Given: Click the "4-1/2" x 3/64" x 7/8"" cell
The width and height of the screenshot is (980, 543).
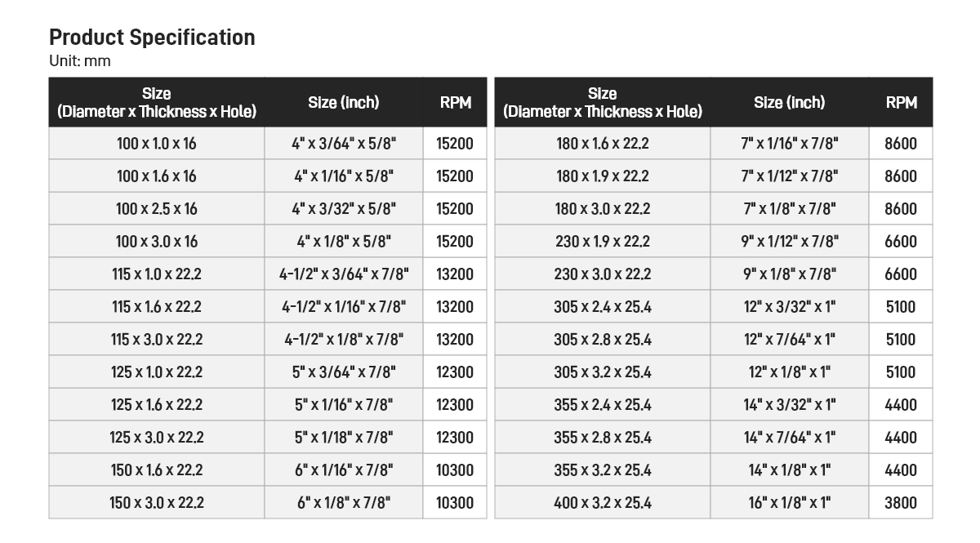Looking at the screenshot, I should pos(344,274).
